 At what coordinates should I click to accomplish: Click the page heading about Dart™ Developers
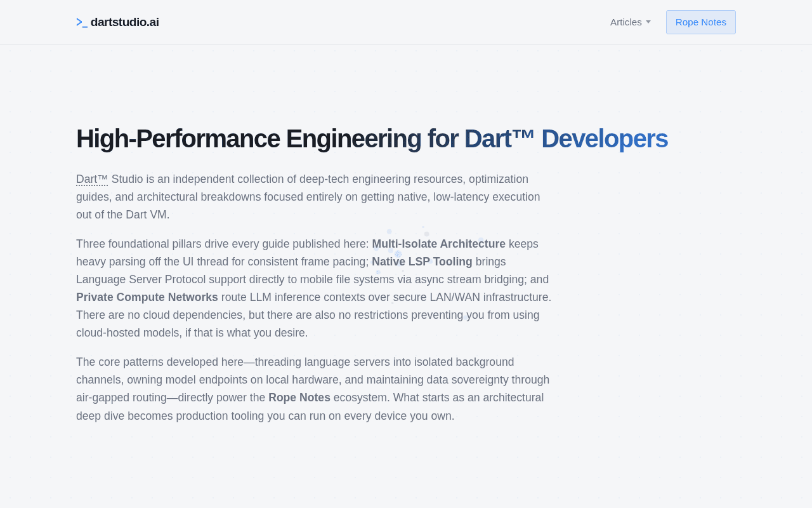click(x=372, y=138)
